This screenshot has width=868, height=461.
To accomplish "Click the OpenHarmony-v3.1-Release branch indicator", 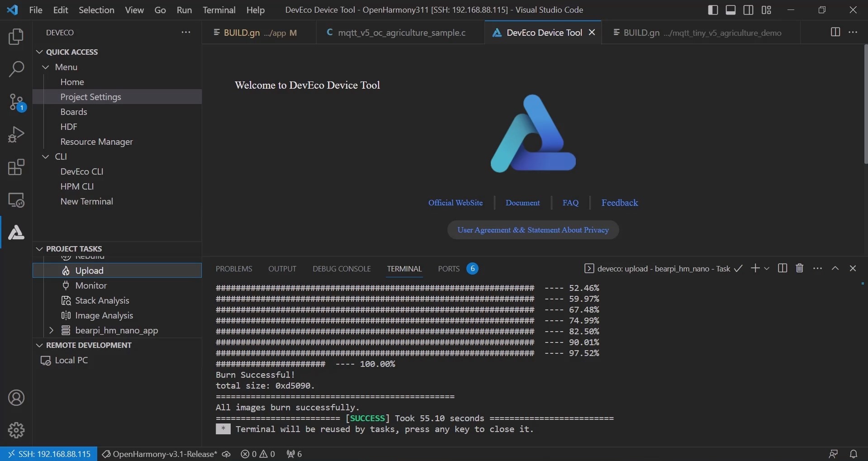I will pos(160,454).
